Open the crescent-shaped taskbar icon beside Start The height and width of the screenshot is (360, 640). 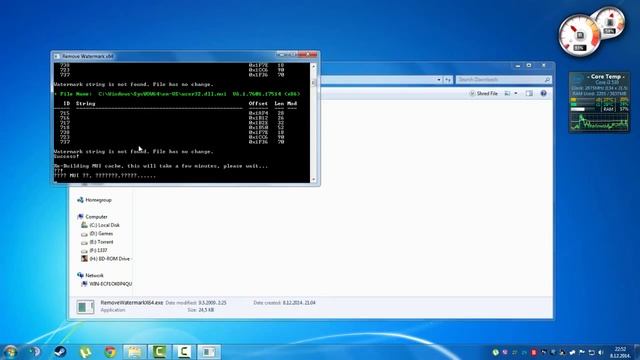[35, 351]
